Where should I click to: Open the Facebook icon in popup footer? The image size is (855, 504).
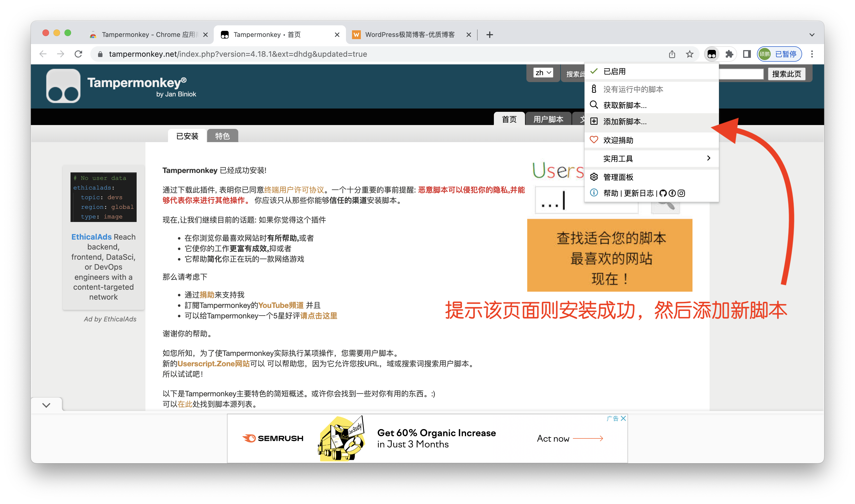pyautogui.click(x=672, y=193)
